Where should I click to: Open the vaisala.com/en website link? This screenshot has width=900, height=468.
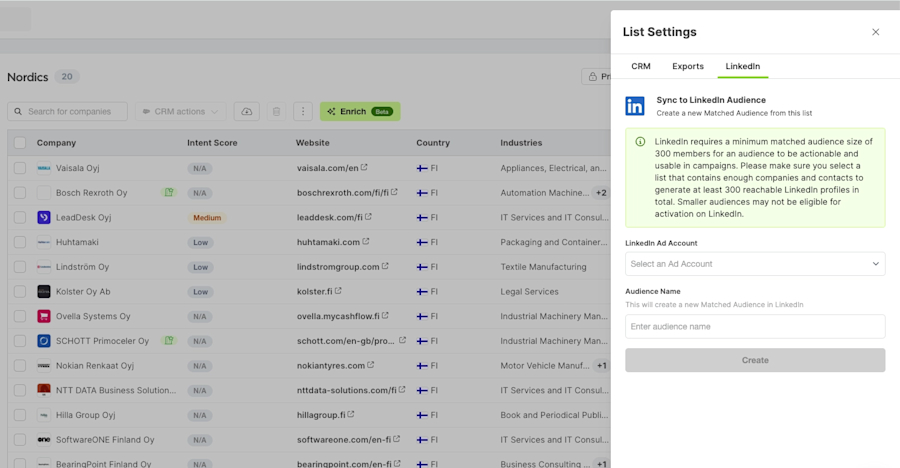327,168
